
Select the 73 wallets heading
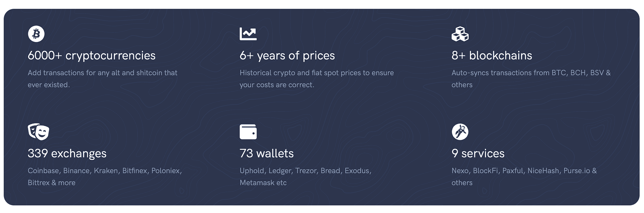point(267,154)
